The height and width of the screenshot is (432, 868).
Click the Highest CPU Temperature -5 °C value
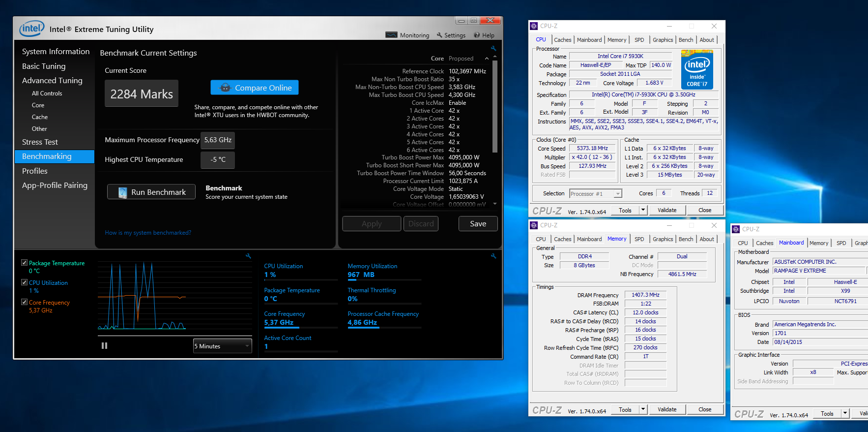(218, 160)
